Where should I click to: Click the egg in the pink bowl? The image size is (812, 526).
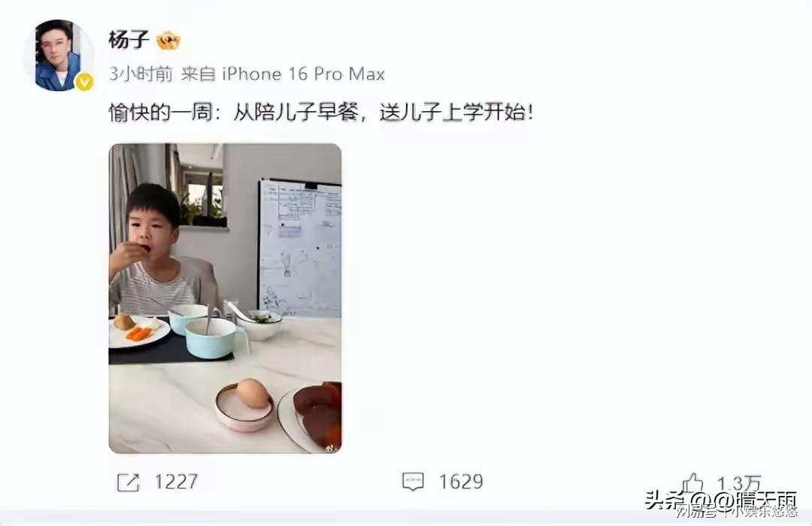click(252, 393)
